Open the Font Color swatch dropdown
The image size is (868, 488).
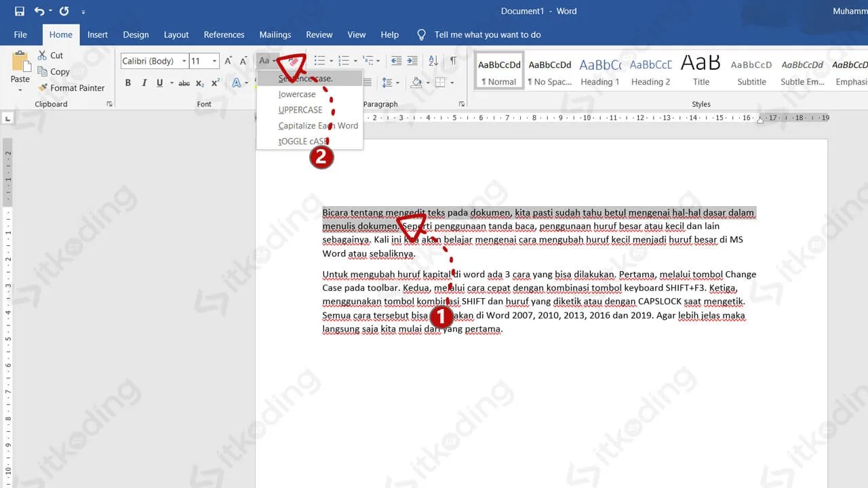point(244,82)
